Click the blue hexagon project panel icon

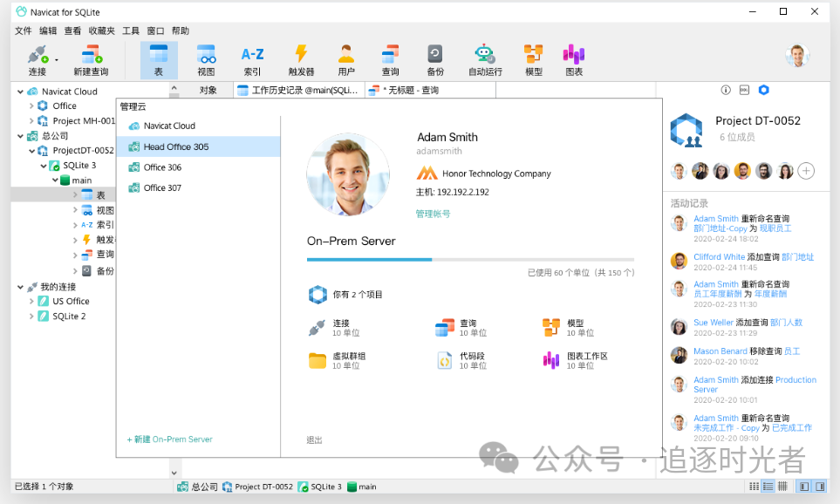pyautogui.click(x=763, y=90)
